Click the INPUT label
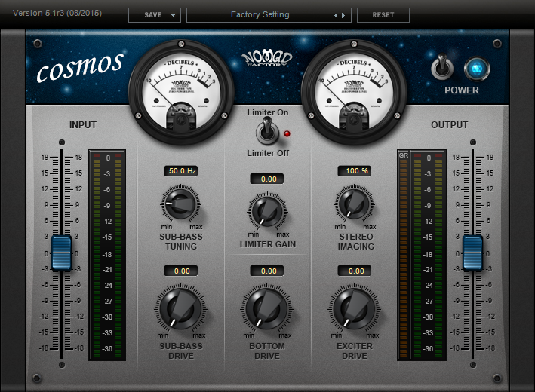The width and height of the screenshot is (535, 392). point(83,124)
